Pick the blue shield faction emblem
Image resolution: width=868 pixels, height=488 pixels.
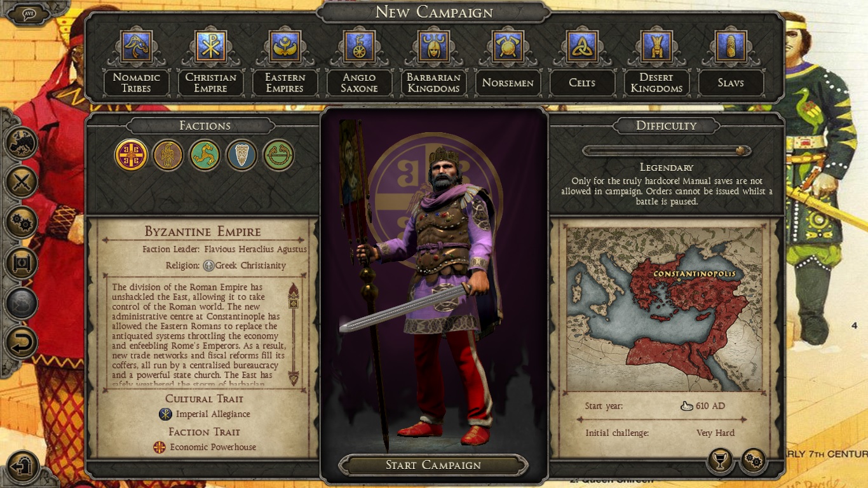[241, 155]
